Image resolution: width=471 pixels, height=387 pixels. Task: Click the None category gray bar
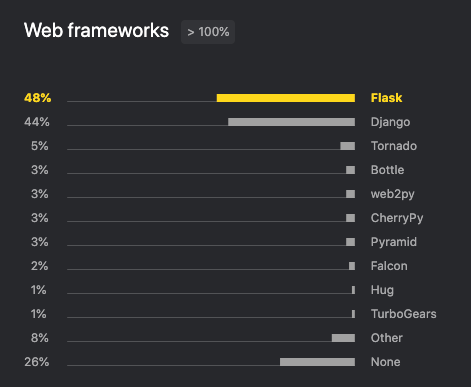pyautogui.click(x=317, y=362)
